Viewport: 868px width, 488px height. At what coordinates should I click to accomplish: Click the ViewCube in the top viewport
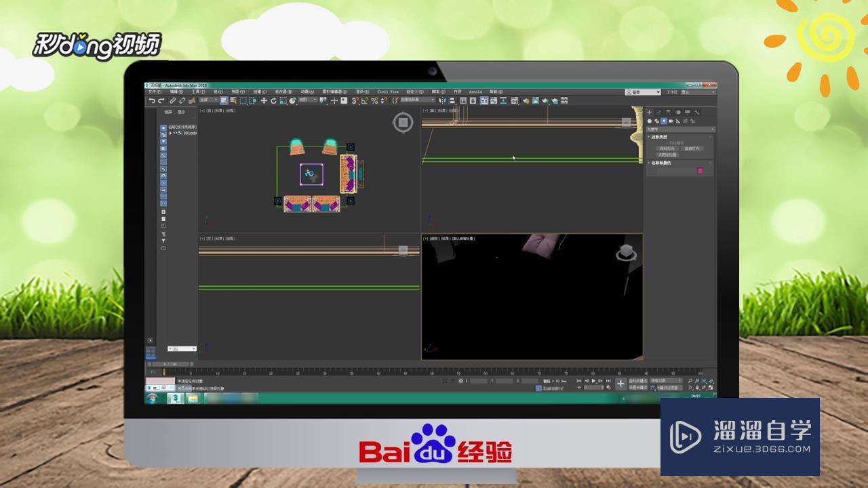tap(403, 123)
